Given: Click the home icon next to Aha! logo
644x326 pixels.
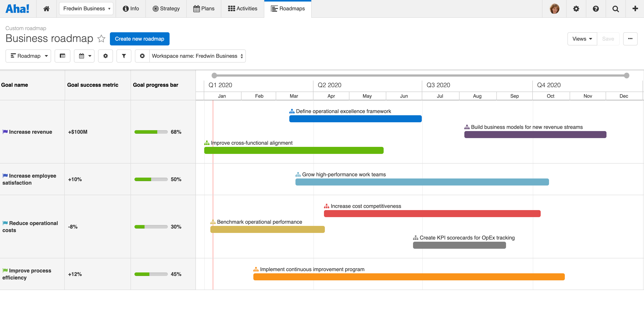Looking at the screenshot, I should (47, 9).
